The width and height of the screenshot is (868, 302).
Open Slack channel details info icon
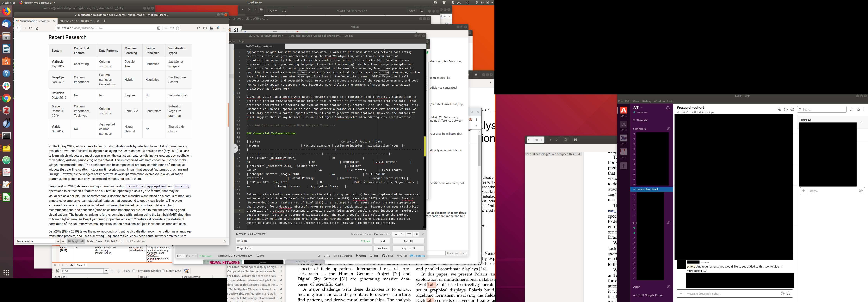click(x=785, y=109)
